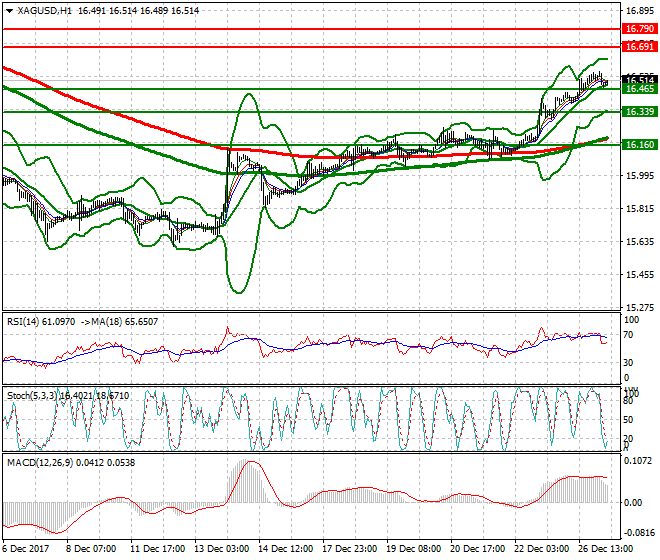This screenshot has width=660, height=560.
Task: Click the MACD(12,26,9) indicator label
Action: pos(40,463)
